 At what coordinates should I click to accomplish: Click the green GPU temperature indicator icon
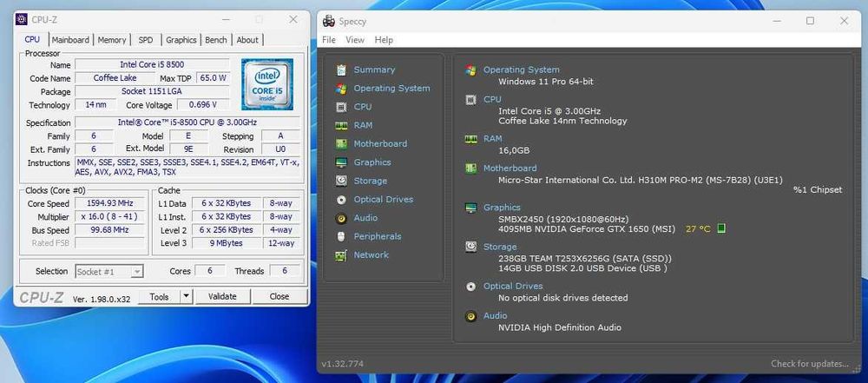coord(721,228)
